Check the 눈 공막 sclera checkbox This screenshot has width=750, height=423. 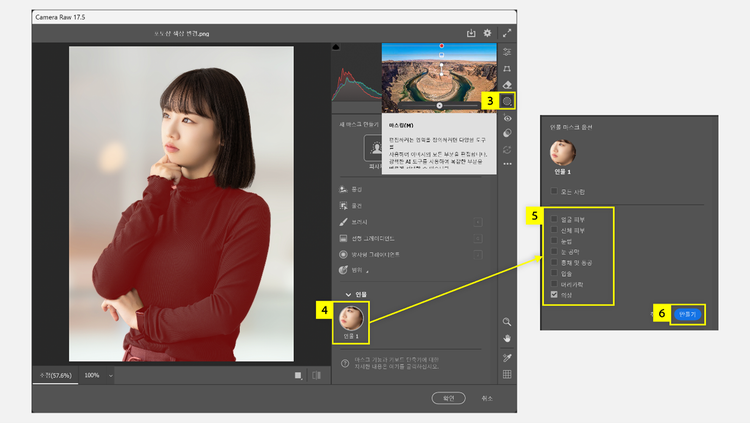pyautogui.click(x=554, y=252)
